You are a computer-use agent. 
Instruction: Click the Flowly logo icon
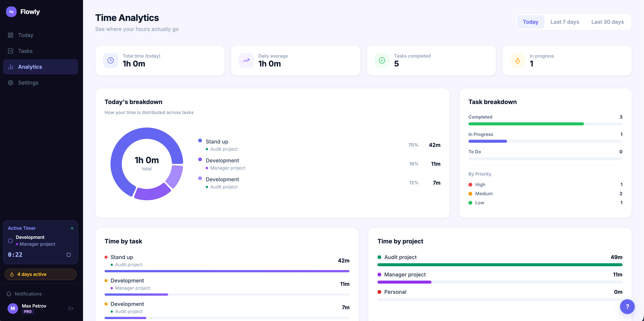11,12
